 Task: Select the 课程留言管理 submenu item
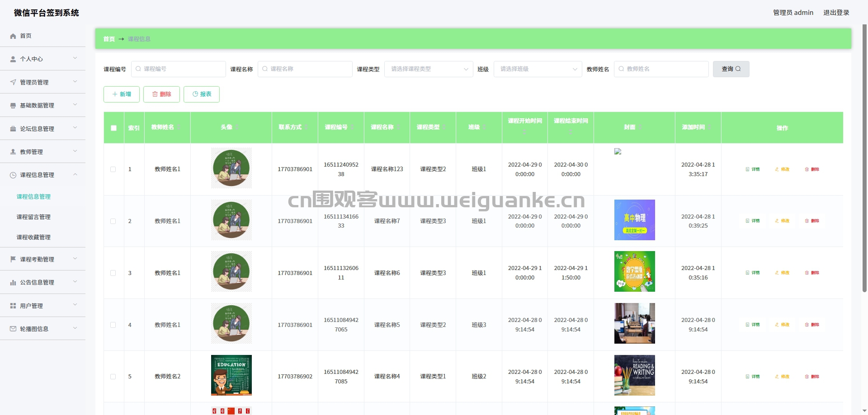tap(33, 217)
